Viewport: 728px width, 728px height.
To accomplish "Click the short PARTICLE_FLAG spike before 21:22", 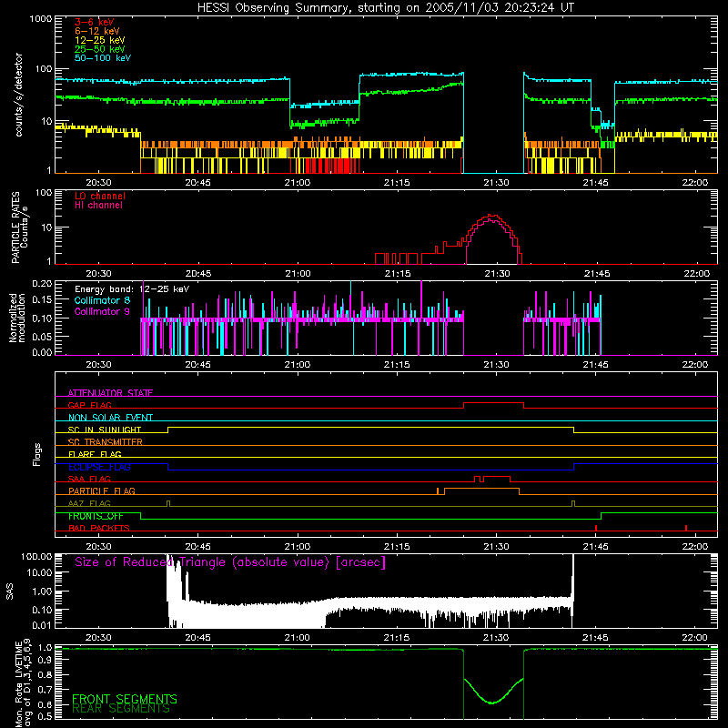I will coord(438,490).
